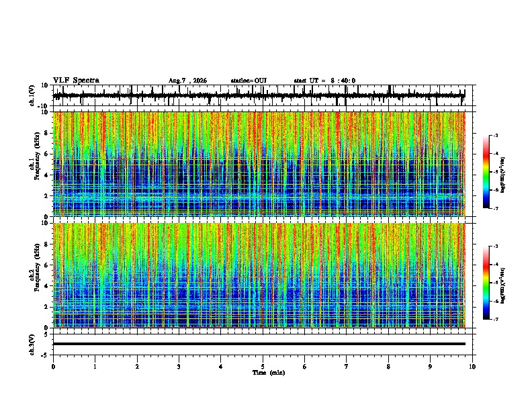The height and width of the screenshot is (411, 532).
Task: Click the time axis tick label "4"
Action: tap(221, 367)
